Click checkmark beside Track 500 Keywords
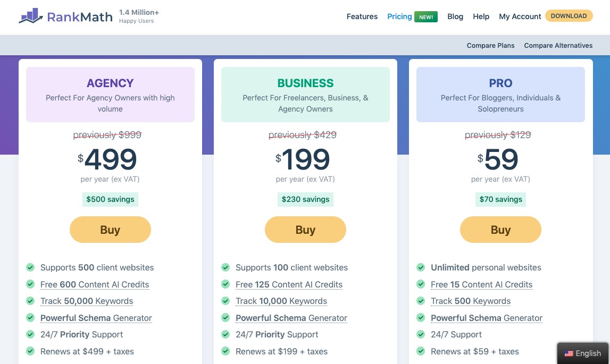The width and height of the screenshot is (610, 364). pyautogui.click(x=421, y=301)
